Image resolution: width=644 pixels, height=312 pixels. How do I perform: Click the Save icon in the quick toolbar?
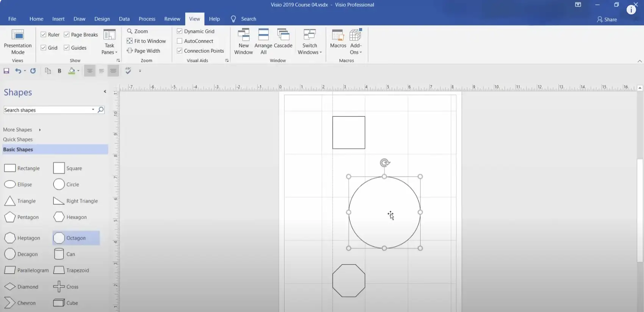[6, 71]
